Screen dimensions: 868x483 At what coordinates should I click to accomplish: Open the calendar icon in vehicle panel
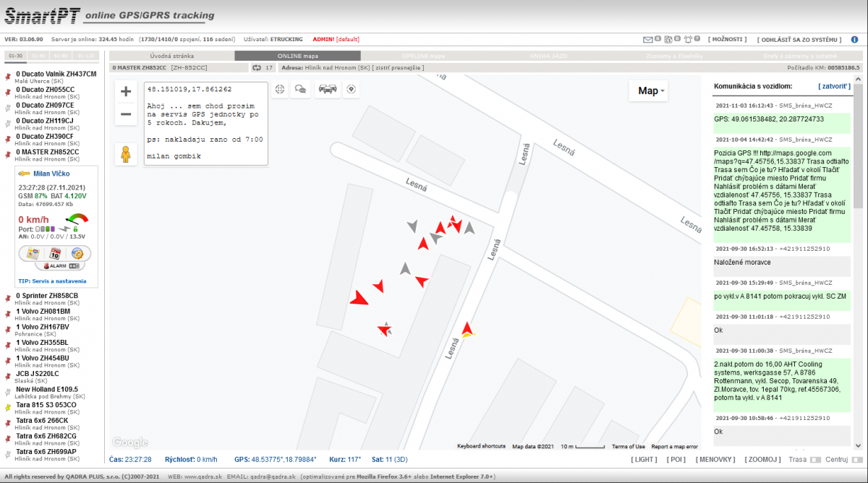pos(54,254)
